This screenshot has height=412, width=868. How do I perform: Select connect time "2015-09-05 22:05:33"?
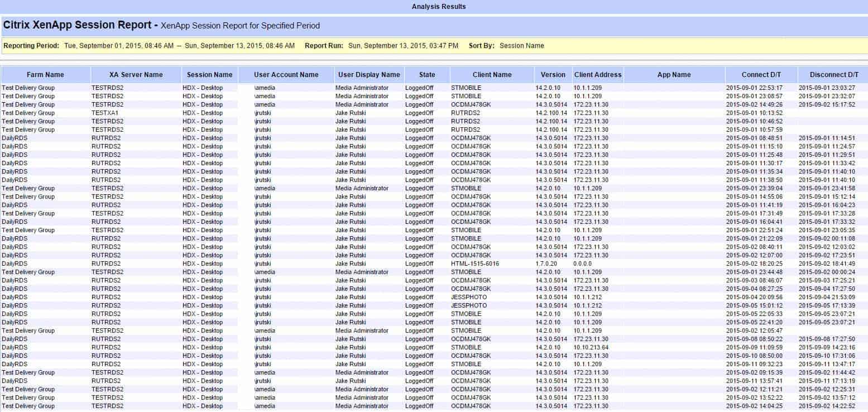tap(754, 314)
